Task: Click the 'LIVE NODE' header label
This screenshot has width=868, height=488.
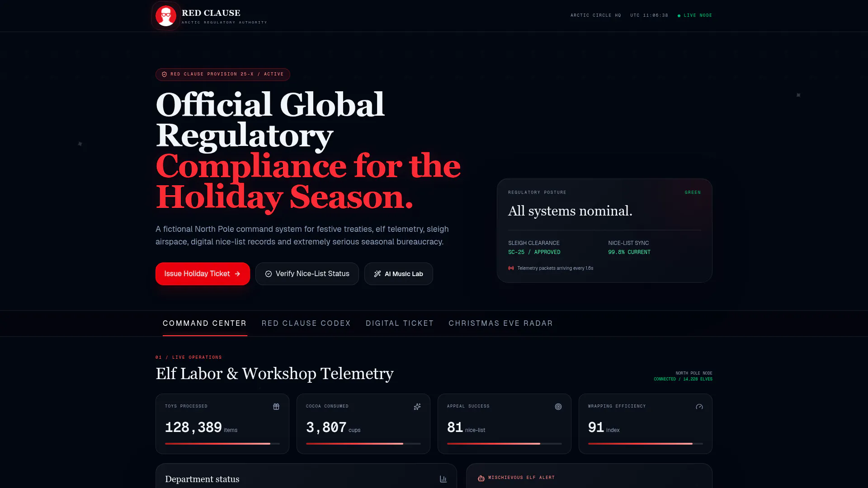Action: (x=698, y=15)
